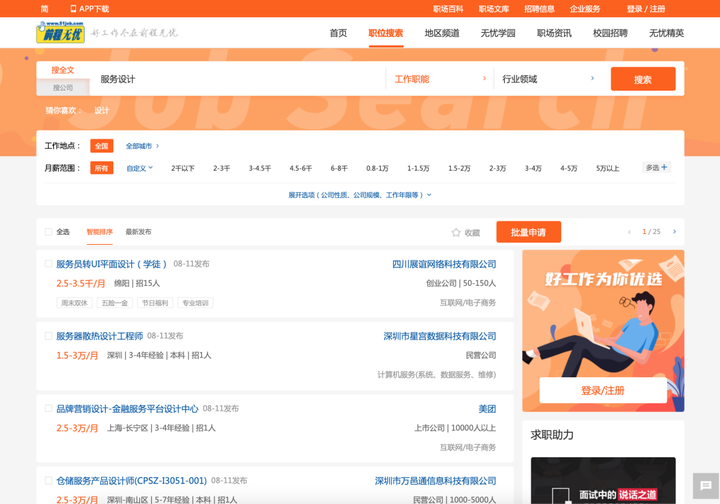The width and height of the screenshot is (720, 504).
Task: Click the 51job logo
Action: [61, 33]
